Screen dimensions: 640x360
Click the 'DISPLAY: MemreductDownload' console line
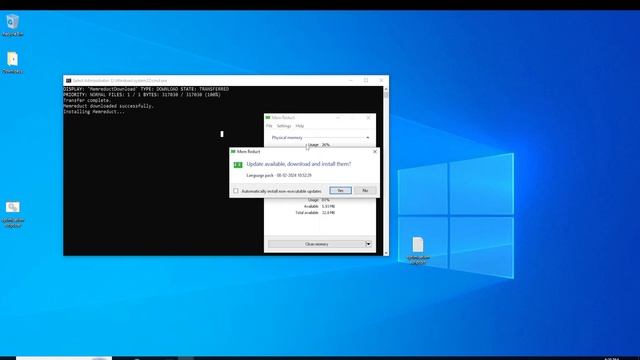click(x=146, y=89)
